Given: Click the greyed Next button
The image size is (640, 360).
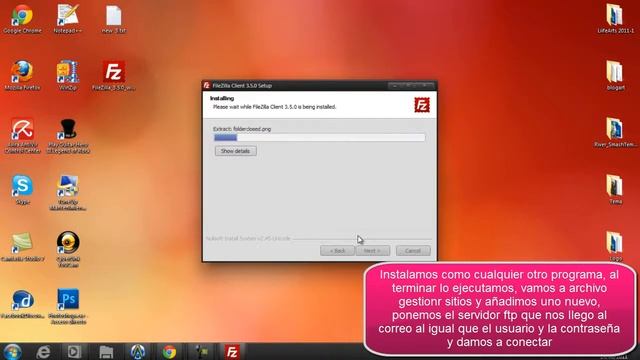Looking at the screenshot, I should tap(372, 251).
